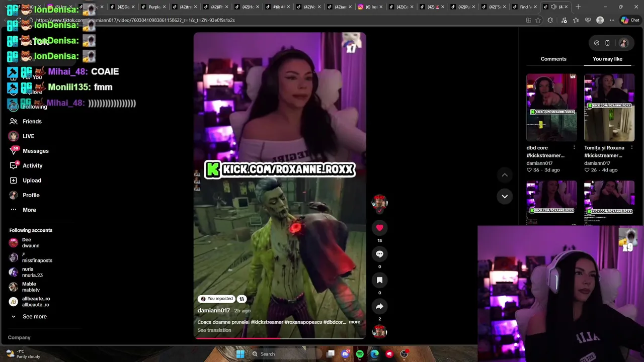The width and height of the screenshot is (644, 362).
Task: Open Microsoft Edge from taskbar
Action: coord(375,354)
